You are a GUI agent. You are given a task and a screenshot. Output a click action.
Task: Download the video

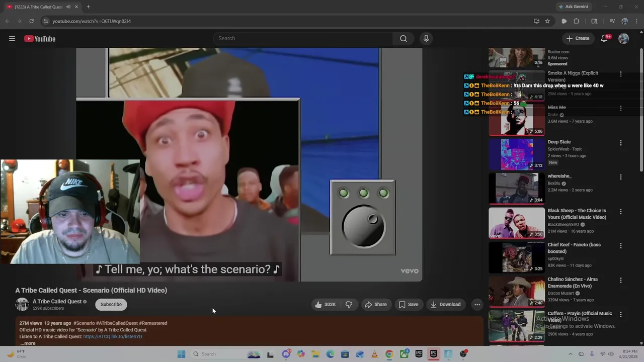[446, 304]
